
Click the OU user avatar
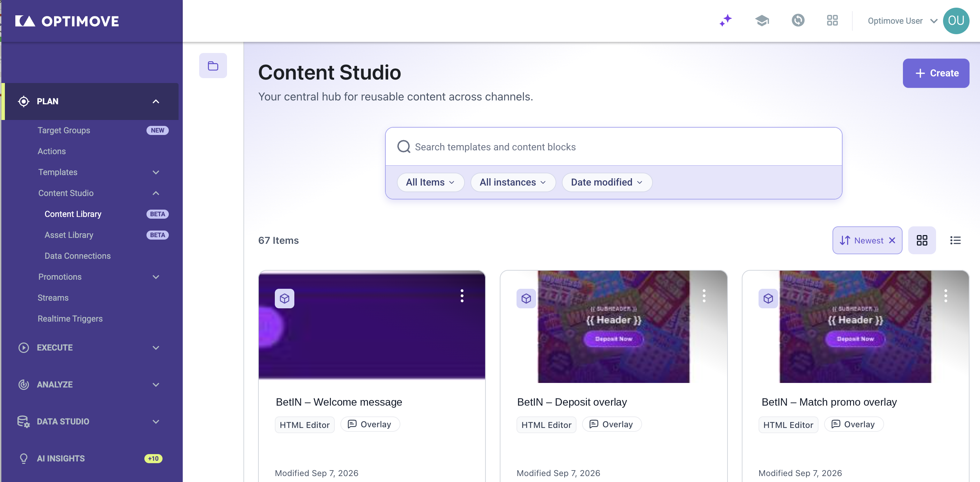(956, 21)
